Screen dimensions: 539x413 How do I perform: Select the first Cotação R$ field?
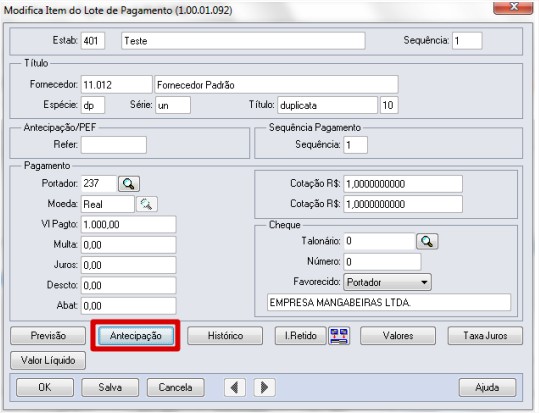(x=403, y=184)
